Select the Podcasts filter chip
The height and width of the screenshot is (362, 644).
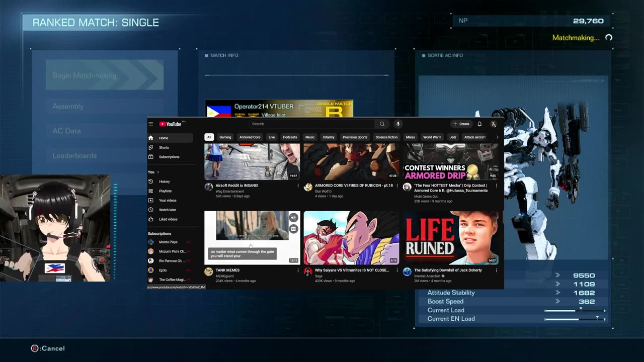click(x=290, y=137)
